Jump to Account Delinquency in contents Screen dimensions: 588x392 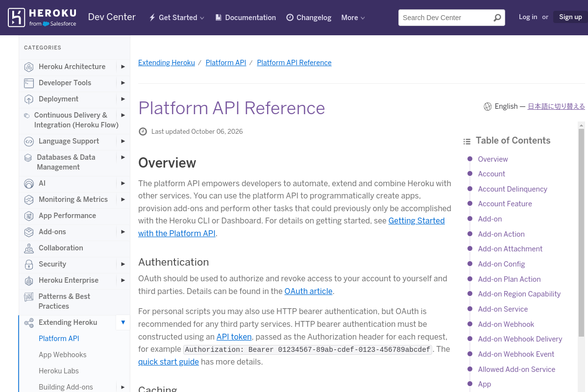(513, 189)
